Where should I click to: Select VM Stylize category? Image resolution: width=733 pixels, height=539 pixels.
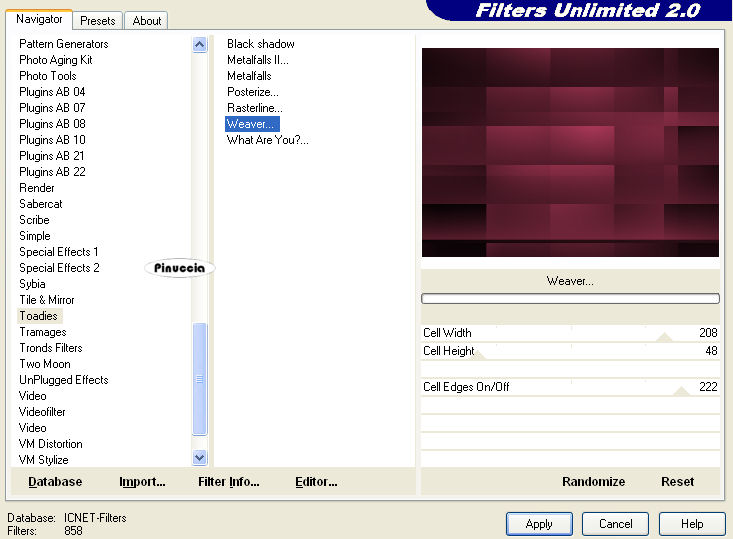pos(43,460)
